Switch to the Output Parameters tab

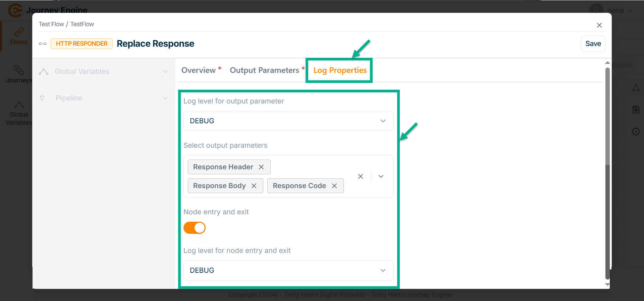tap(264, 70)
